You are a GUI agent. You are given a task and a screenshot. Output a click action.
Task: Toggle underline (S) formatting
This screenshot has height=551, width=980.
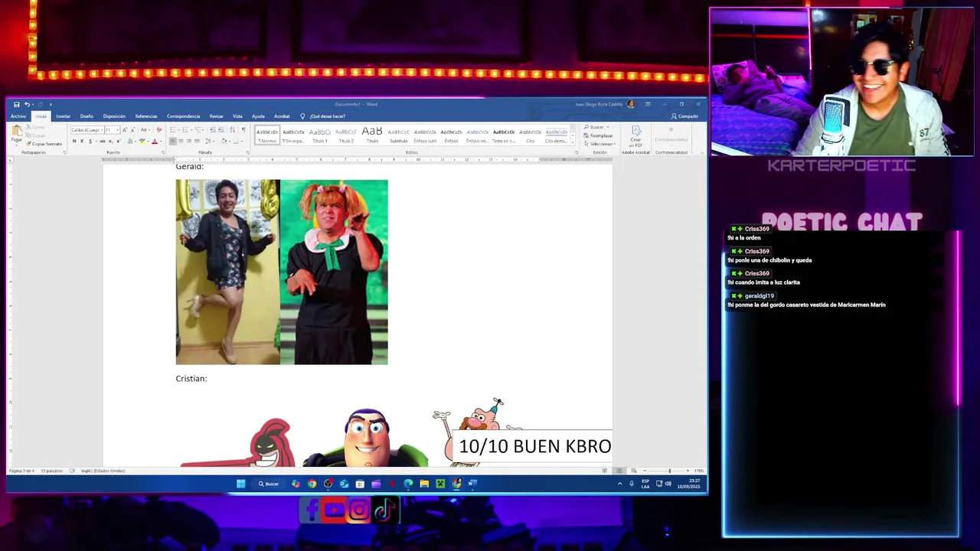click(x=90, y=141)
